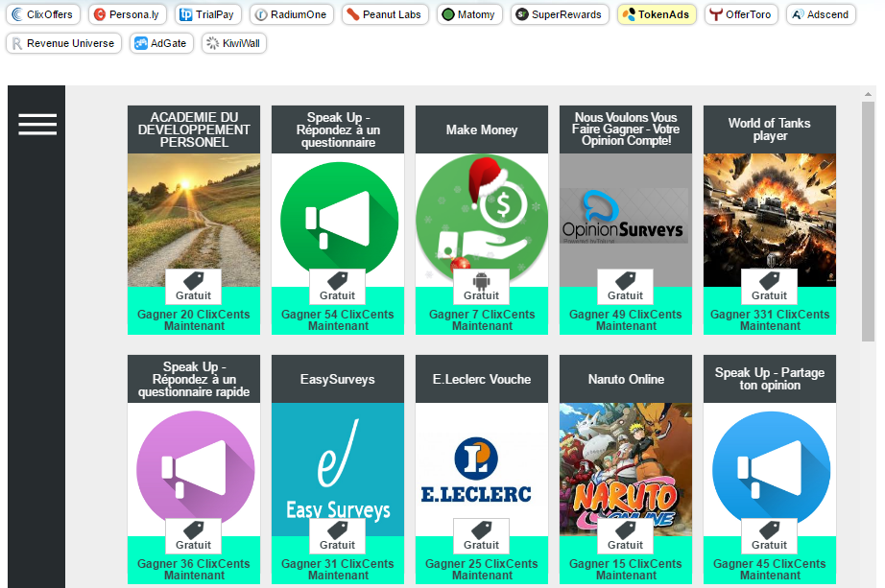Click the scrollbar up arrow
This screenshot has height=588, width=885.
868,94
